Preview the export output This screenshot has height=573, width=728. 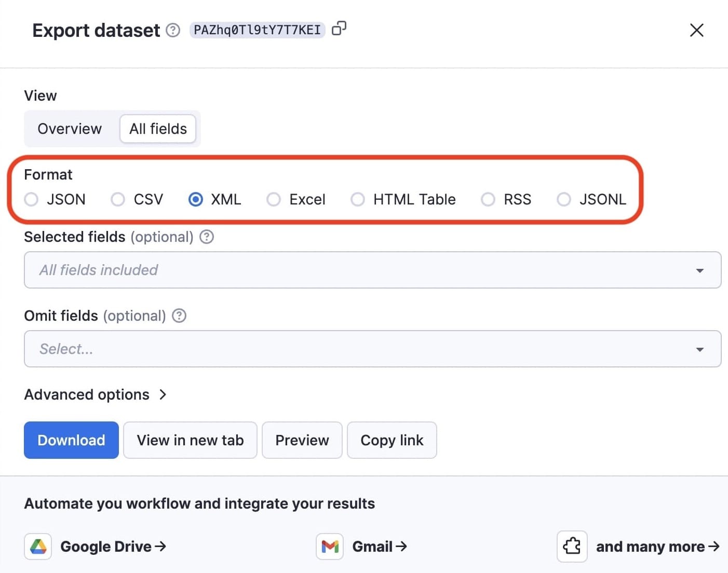tap(302, 440)
